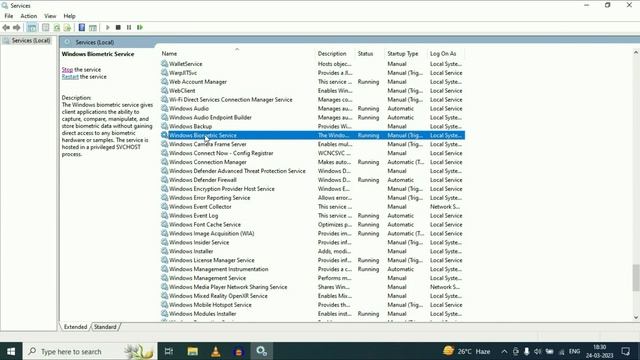Click the services list vertical scrollbar thumb

coord(636,278)
